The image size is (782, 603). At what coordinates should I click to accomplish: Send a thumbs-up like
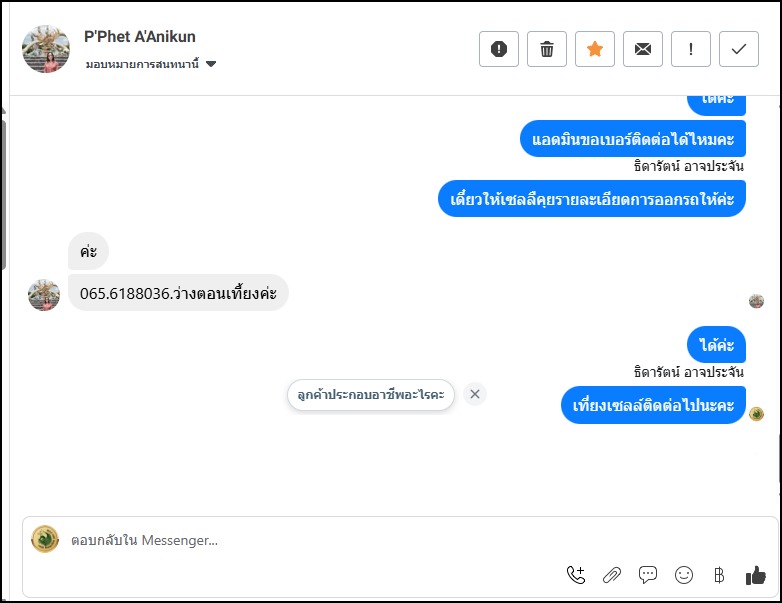755,575
